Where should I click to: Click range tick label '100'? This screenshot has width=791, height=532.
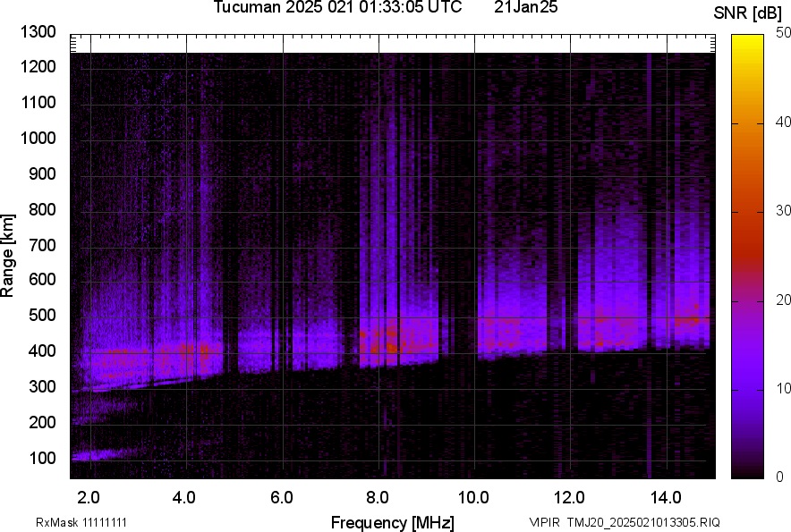tap(42, 458)
